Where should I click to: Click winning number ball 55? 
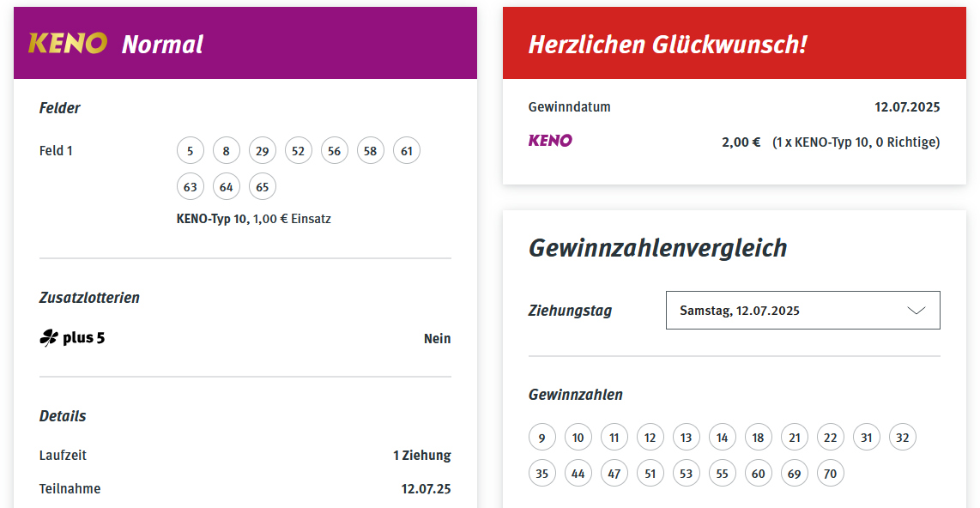tap(723, 473)
